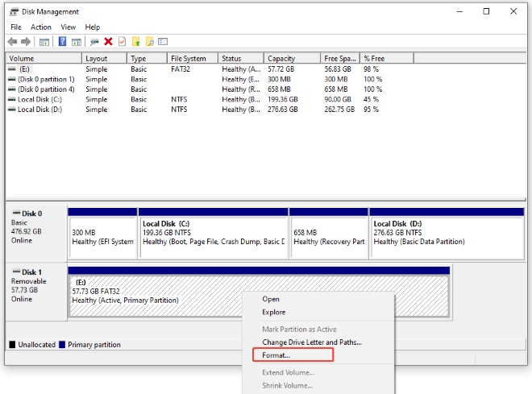This screenshot has width=532, height=394.
Task: Click the blue Primary partition legend swatch
Action: [62, 345]
